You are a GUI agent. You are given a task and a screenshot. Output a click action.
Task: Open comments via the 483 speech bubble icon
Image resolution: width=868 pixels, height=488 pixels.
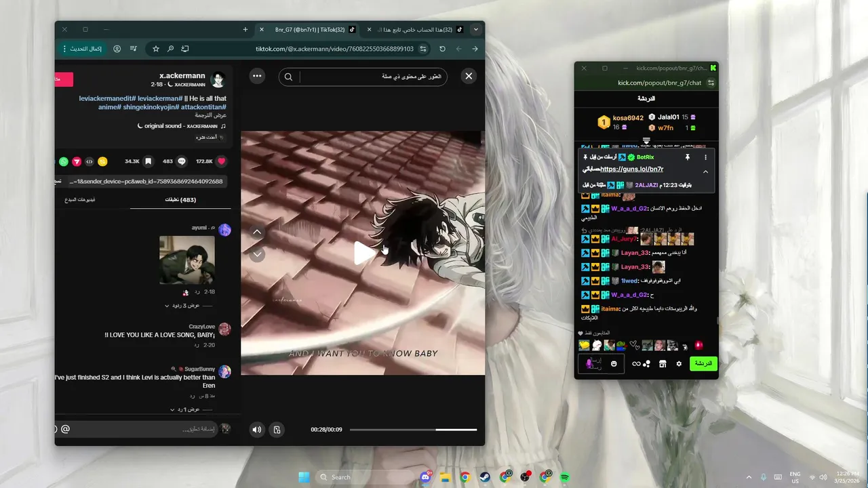click(x=182, y=161)
